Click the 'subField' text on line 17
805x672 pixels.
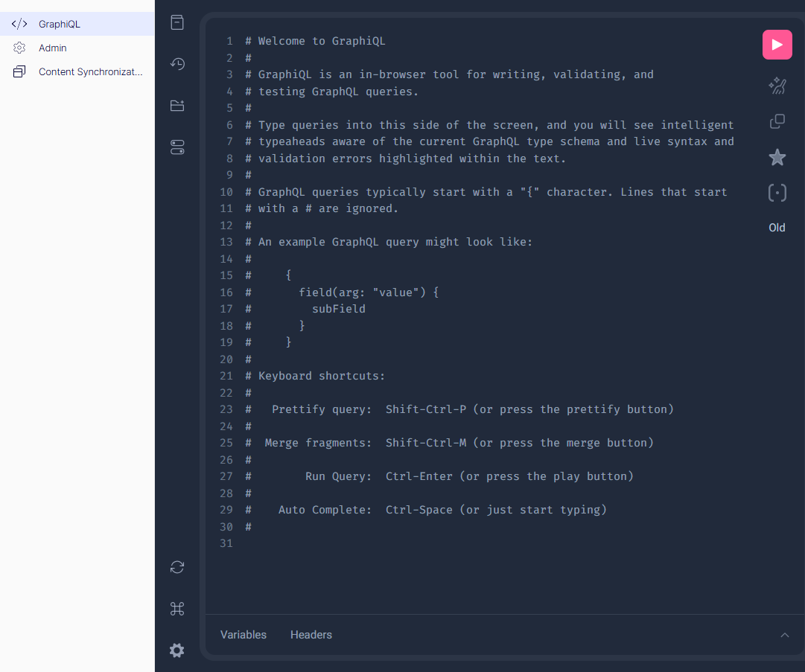point(339,309)
